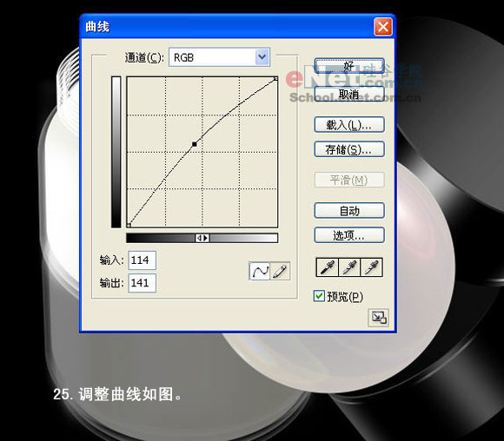Image resolution: width=504 pixels, height=441 pixels.
Task: Select the black curve control point
Action: [194, 144]
